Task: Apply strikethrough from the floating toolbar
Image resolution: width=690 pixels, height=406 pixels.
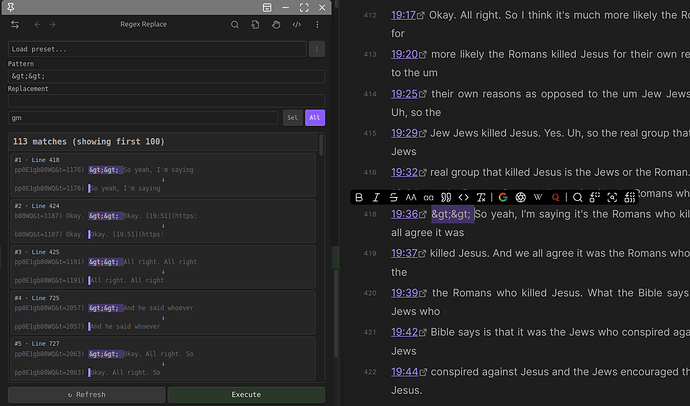Action: tap(394, 197)
